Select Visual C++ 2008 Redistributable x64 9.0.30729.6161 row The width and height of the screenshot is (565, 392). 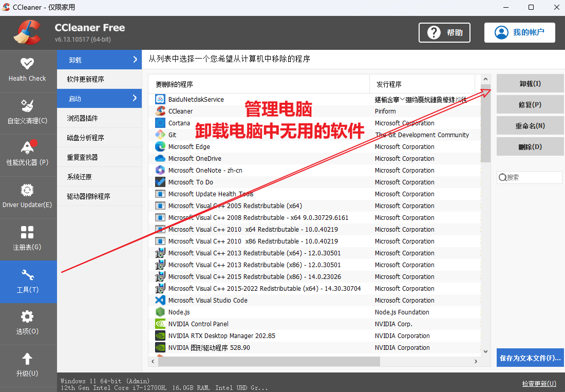tap(314, 218)
